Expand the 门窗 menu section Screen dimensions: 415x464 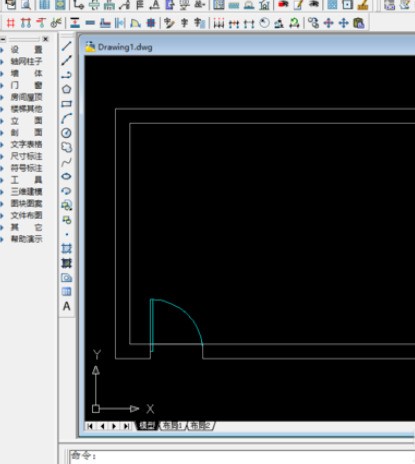tap(26, 85)
